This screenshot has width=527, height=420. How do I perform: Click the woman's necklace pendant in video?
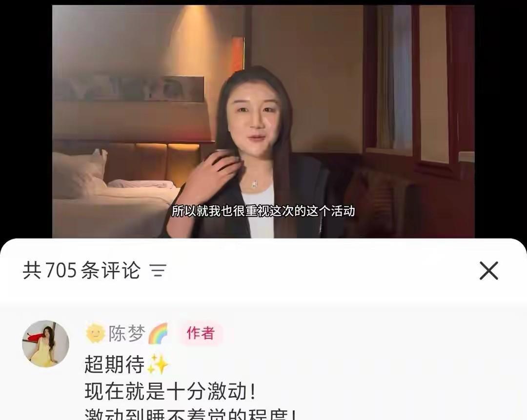(x=255, y=184)
